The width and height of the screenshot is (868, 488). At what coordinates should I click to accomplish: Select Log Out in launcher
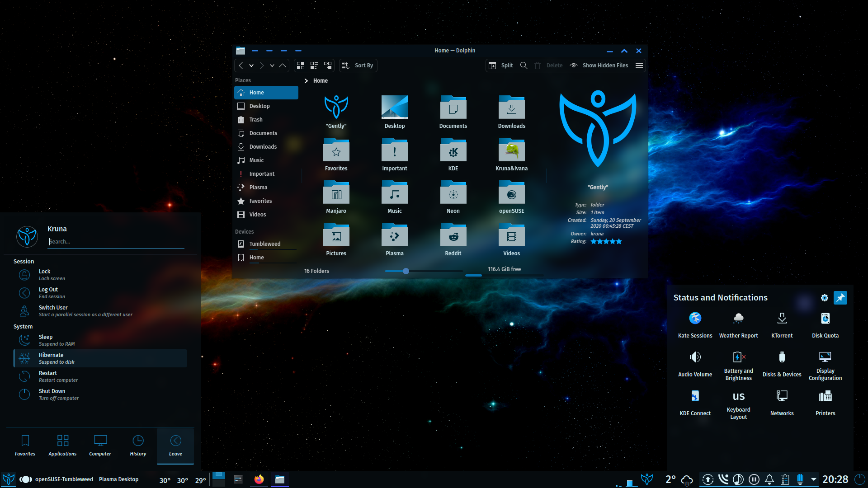pos(100,293)
